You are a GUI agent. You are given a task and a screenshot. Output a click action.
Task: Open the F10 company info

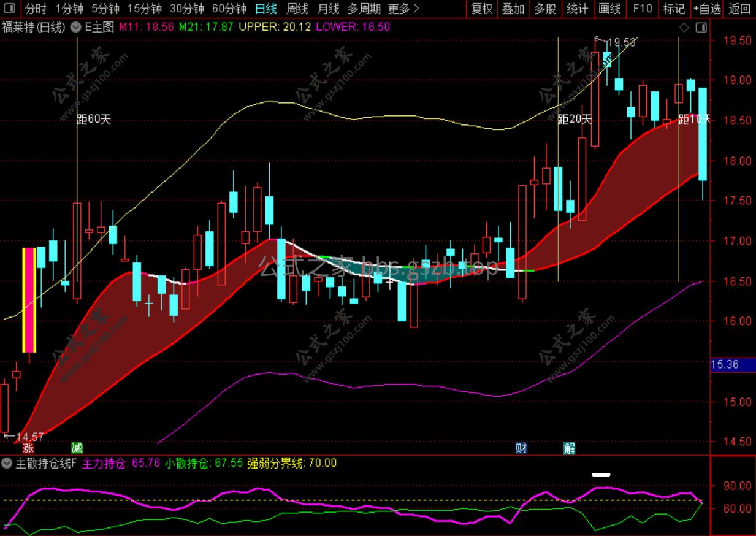pyautogui.click(x=642, y=9)
